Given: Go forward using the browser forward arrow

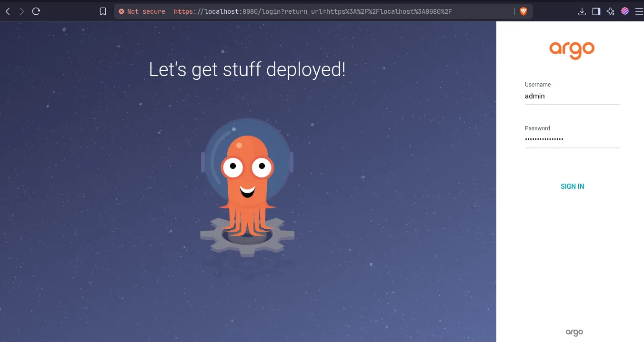Looking at the screenshot, I should coord(21,11).
